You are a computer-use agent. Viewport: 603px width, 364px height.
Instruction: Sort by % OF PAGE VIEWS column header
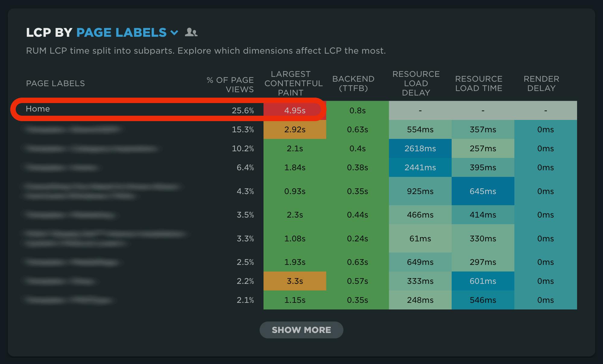coord(230,85)
